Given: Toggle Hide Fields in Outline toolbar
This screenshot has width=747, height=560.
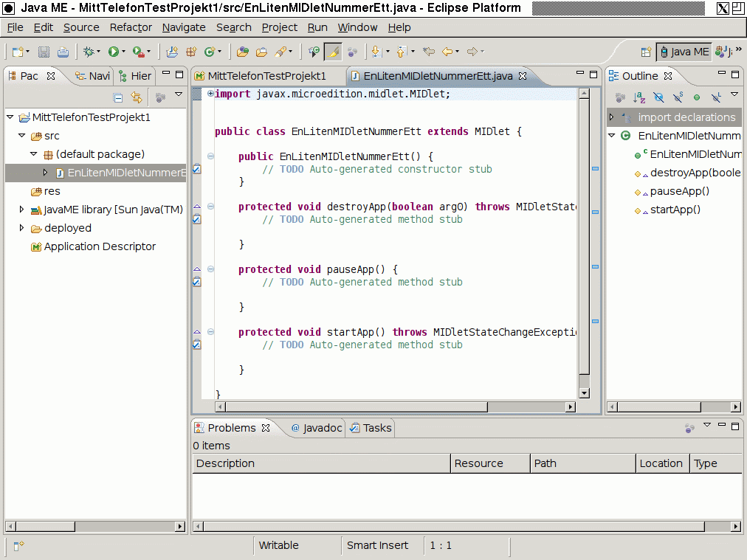Looking at the screenshot, I should 659,97.
